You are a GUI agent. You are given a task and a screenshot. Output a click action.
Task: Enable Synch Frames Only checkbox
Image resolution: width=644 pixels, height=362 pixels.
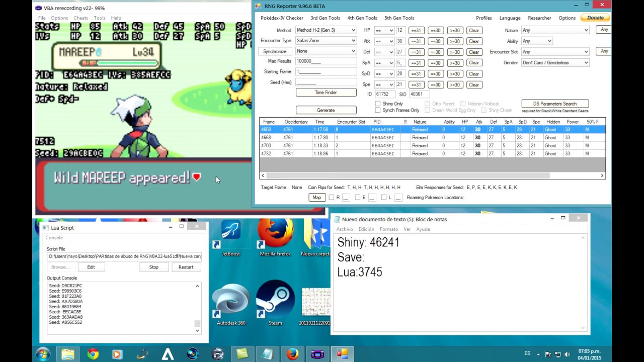[x=378, y=110]
